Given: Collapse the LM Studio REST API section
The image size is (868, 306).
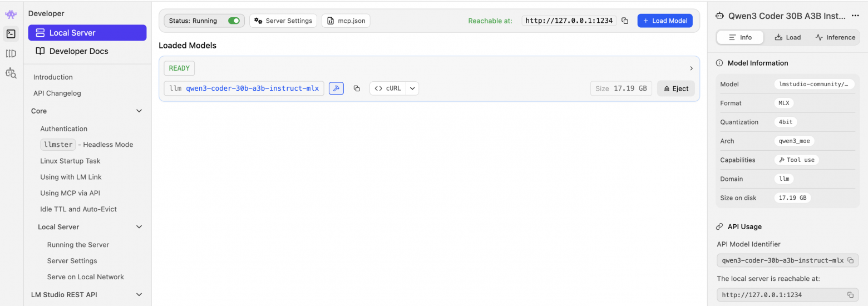Looking at the screenshot, I should [139, 294].
